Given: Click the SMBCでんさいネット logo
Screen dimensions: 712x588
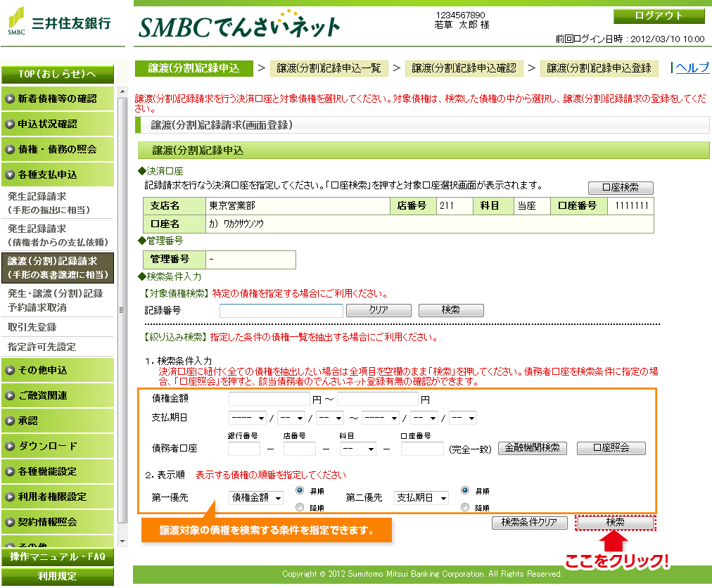Looking at the screenshot, I should point(239,25).
